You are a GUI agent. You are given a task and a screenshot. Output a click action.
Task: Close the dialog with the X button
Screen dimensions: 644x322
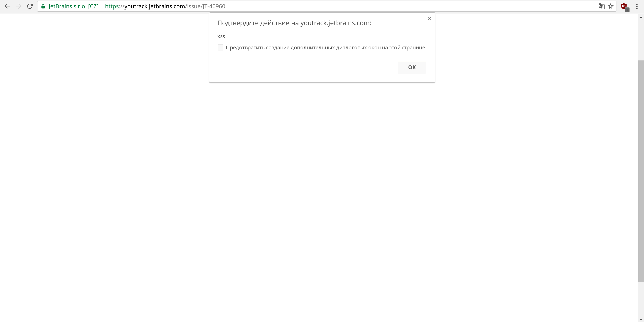pos(429,19)
